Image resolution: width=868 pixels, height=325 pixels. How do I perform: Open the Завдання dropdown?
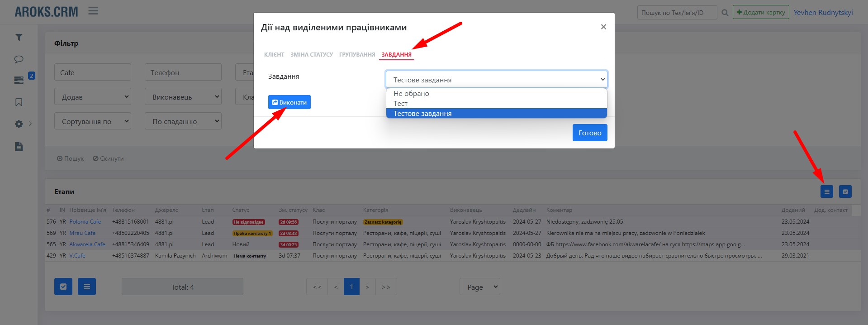point(496,79)
